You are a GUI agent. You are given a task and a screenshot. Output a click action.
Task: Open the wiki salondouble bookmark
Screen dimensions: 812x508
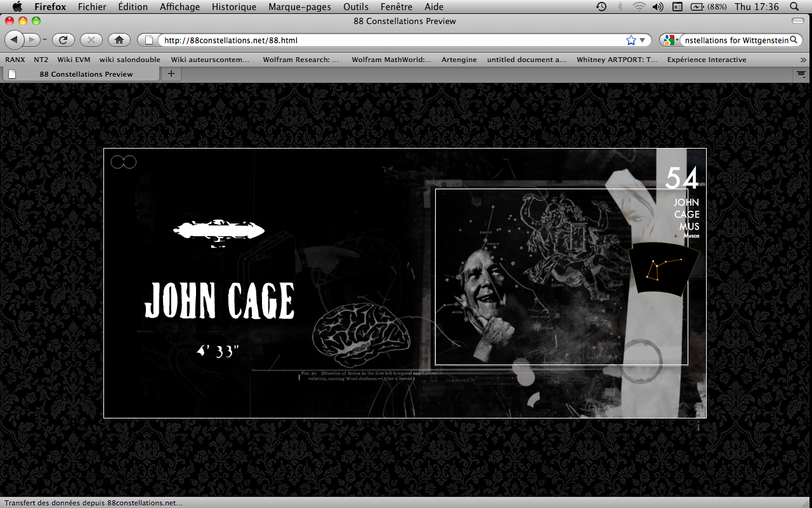[131, 60]
